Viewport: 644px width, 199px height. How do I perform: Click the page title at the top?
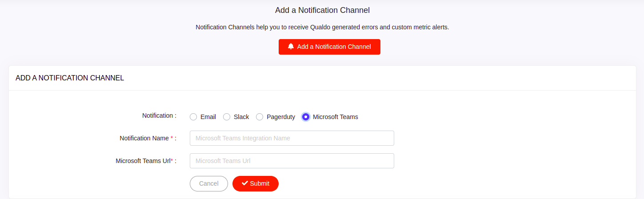click(x=322, y=10)
